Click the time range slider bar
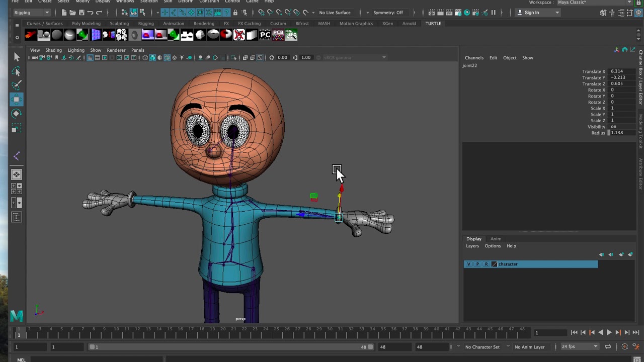Viewport: 644px width, 362px height. [231, 347]
